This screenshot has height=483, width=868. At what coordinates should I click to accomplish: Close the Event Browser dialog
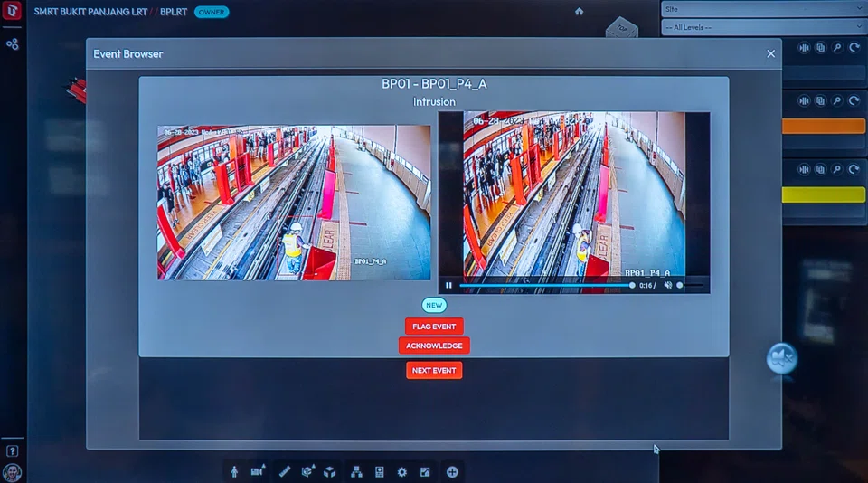pos(770,53)
